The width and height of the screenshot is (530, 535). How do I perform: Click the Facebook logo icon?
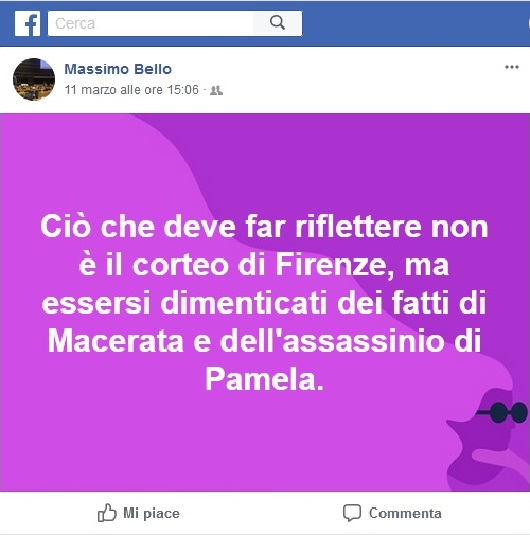[x=27, y=24]
